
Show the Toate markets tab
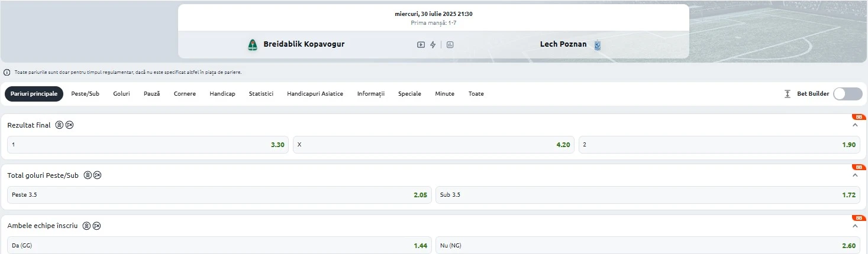coord(476,94)
